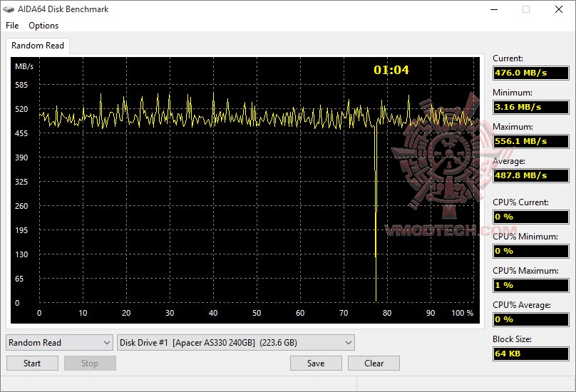Click the Current value 476.0 MB/s
This screenshot has height=392, width=576.
click(531, 73)
